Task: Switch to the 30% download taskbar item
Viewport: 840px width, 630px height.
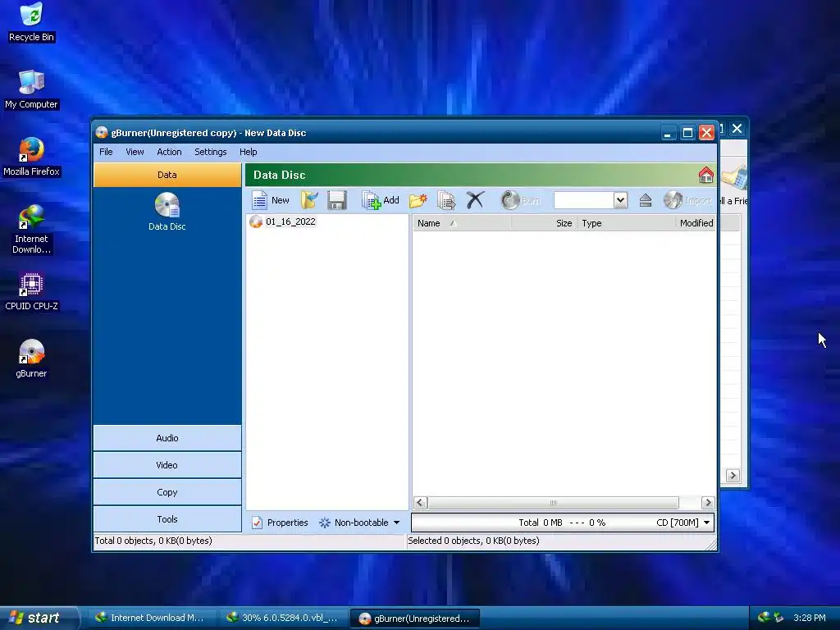Action: coord(283,618)
